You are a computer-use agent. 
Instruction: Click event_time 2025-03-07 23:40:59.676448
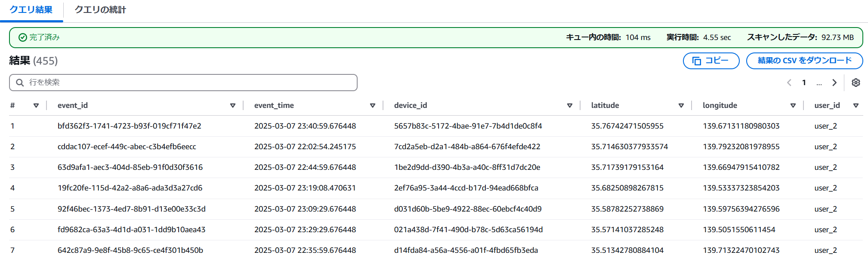coord(305,126)
